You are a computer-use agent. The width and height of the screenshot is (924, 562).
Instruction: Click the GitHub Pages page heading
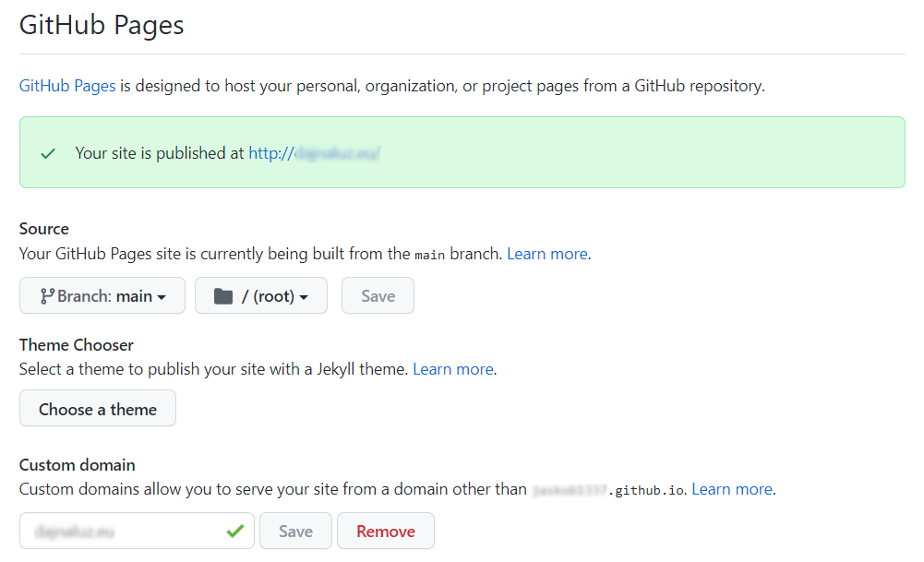[x=102, y=25]
